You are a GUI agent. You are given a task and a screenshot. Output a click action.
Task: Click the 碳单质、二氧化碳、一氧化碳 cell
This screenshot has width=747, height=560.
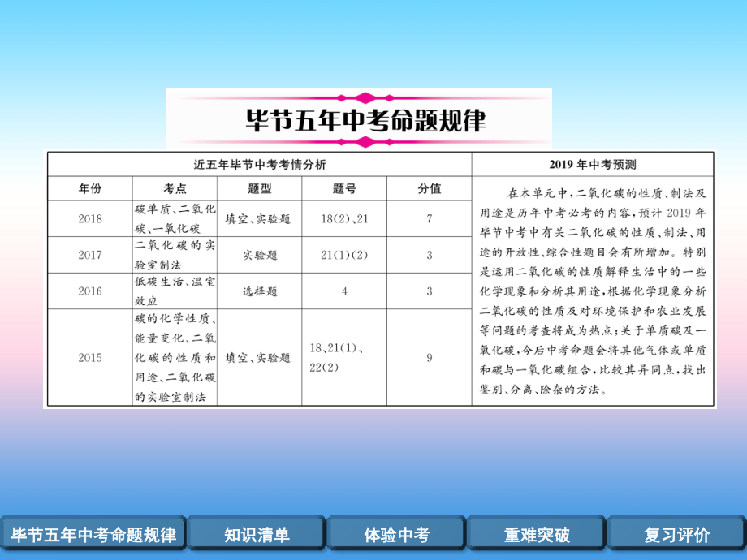point(175,218)
